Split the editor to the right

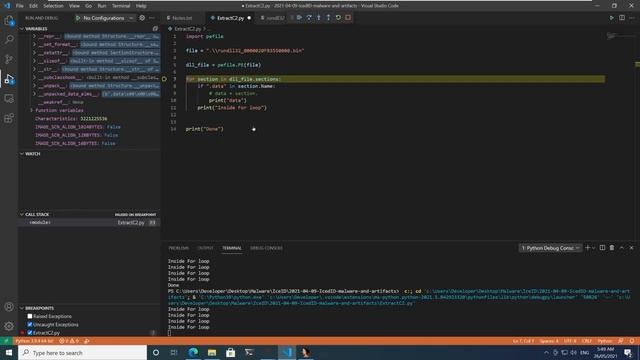coord(622,18)
